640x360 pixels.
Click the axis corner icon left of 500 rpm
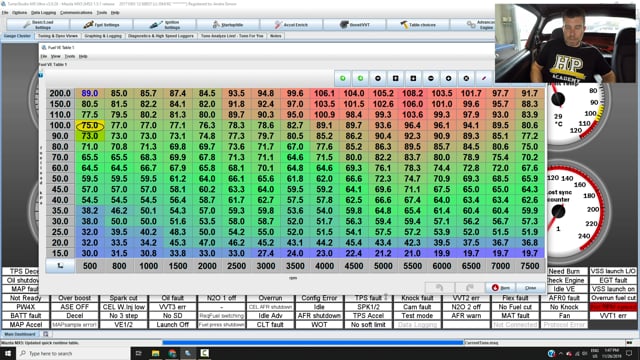(60, 266)
